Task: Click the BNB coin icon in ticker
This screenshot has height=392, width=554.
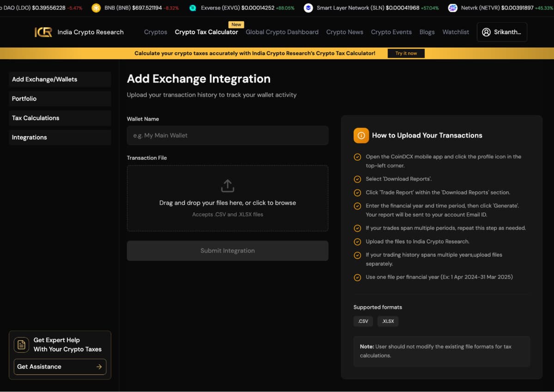Action: pyautogui.click(x=96, y=8)
